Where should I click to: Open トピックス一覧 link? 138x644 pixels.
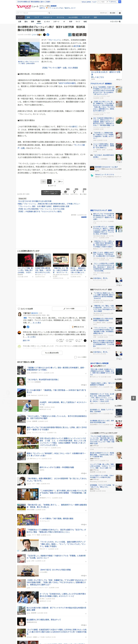pyautogui.click(x=115, y=21)
